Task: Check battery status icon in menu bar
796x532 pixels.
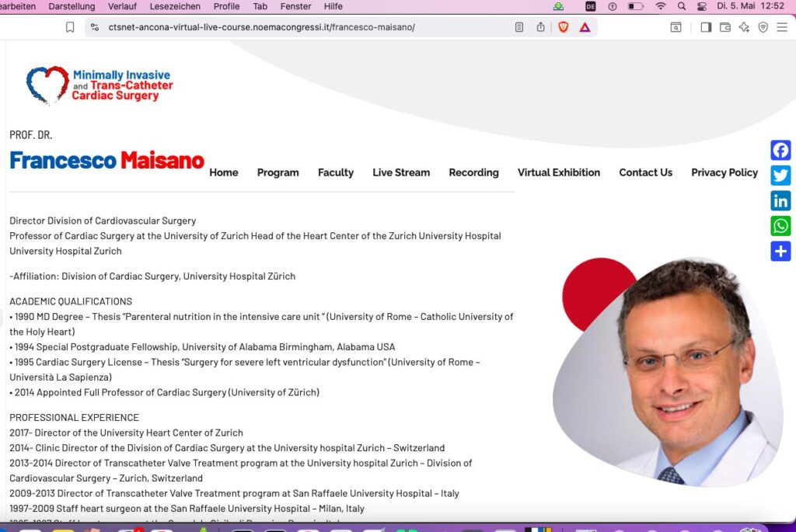Action: [x=636, y=6]
